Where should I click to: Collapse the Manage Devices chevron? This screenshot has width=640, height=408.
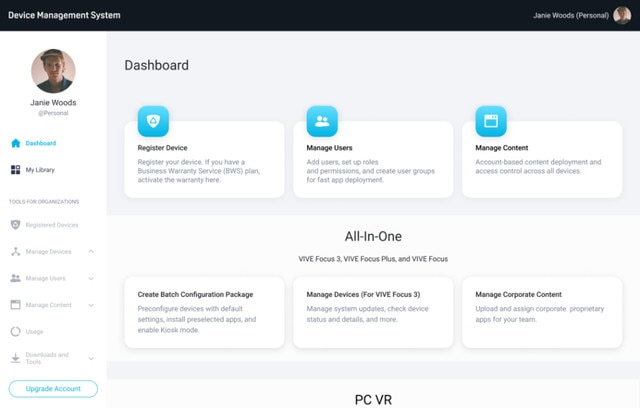[x=91, y=251]
